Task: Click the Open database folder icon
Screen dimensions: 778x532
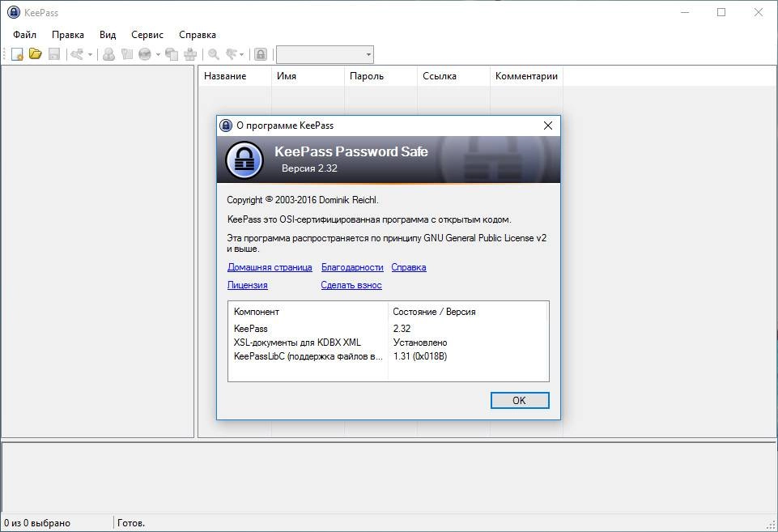Action: click(35, 53)
